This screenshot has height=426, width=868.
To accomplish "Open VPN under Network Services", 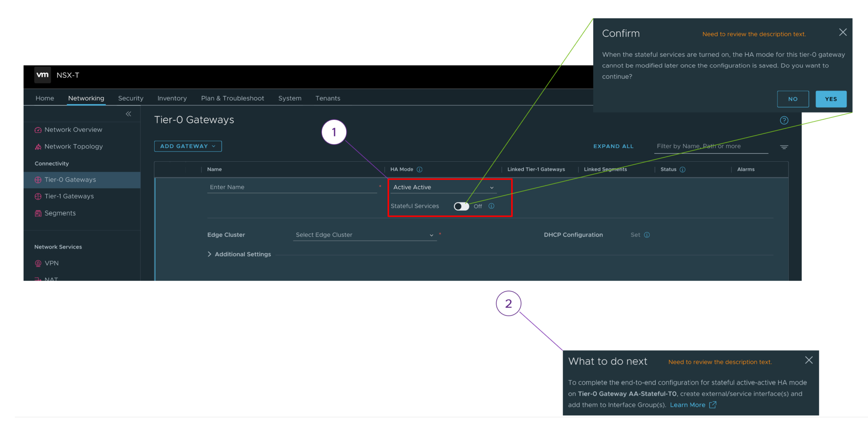I will pyautogui.click(x=51, y=263).
